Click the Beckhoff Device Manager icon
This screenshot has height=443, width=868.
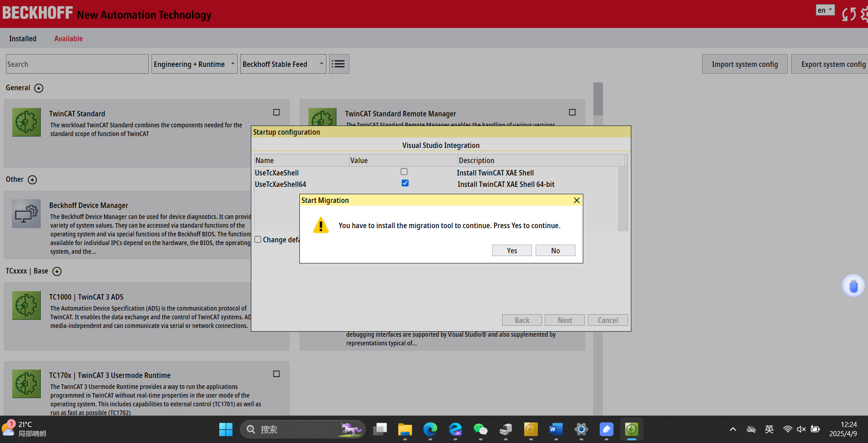(26, 214)
